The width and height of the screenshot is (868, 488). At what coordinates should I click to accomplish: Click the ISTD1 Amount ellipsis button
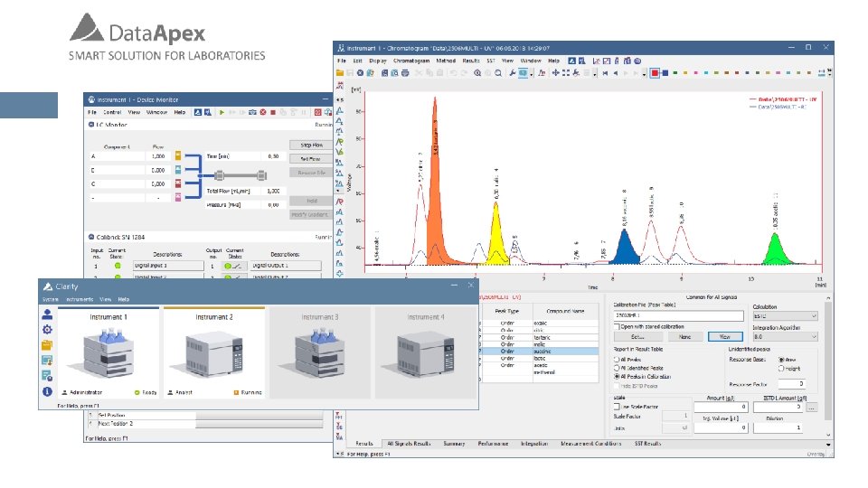point(812,408)
